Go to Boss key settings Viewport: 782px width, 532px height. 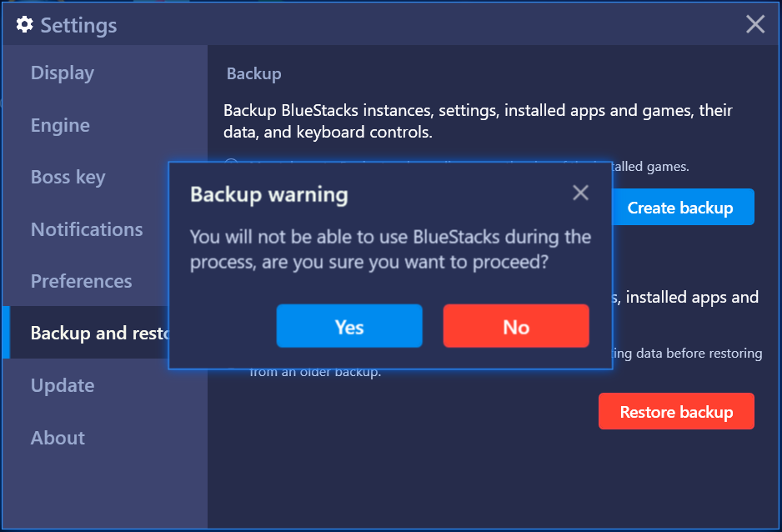point(68,177)
